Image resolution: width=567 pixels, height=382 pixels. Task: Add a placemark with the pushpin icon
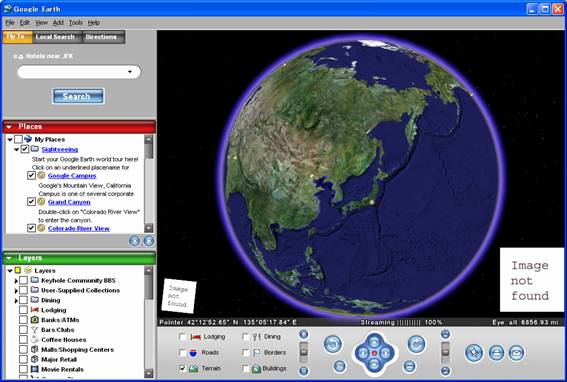coord(474,353)
